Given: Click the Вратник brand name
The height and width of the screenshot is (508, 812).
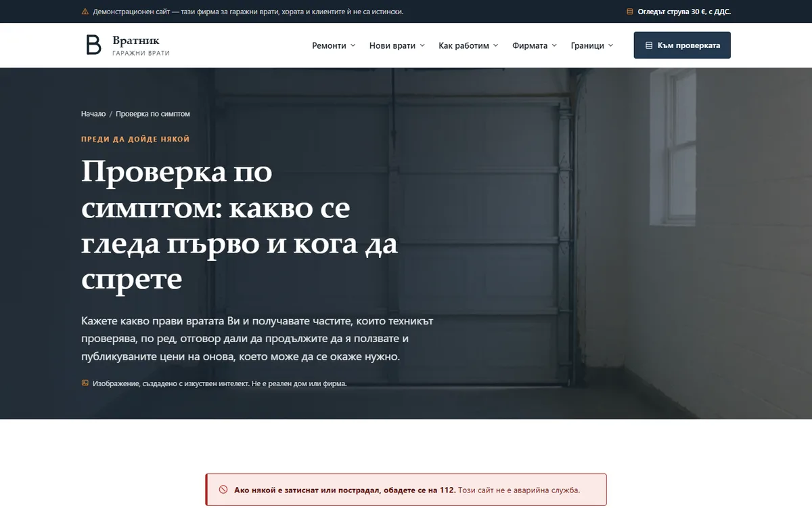Looking at the screenshot, I should (x=136, y=41).
